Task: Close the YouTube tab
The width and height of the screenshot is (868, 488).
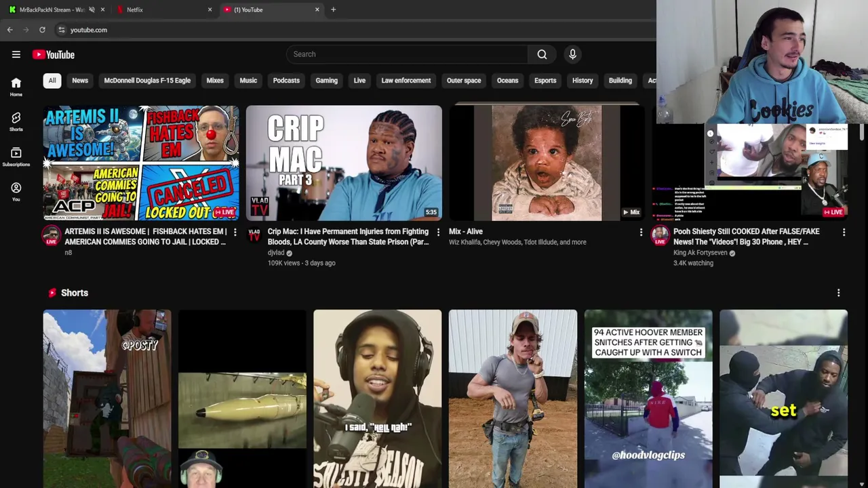Action: tap(317, 9)
